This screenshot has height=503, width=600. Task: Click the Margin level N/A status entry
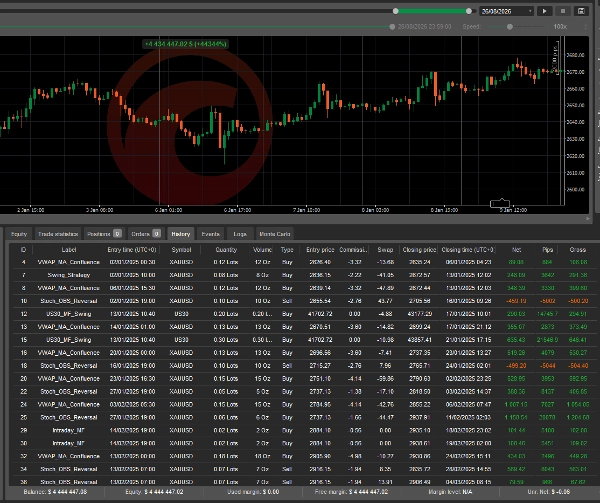coord(450,492)
